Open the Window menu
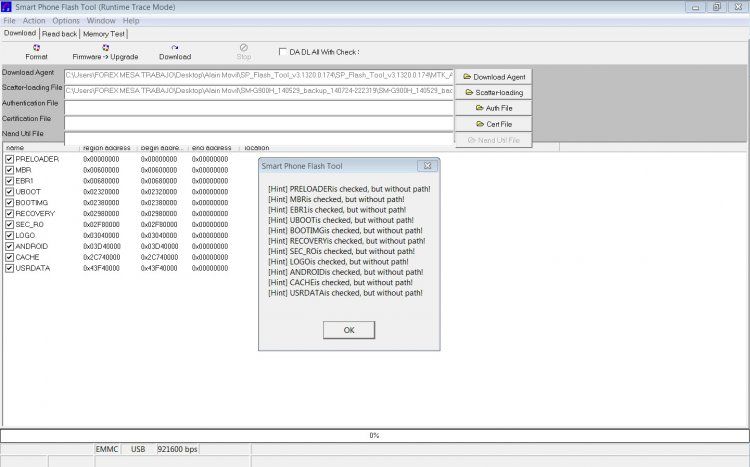Screen dimensions: 750x467 click(x=101, y=21)
